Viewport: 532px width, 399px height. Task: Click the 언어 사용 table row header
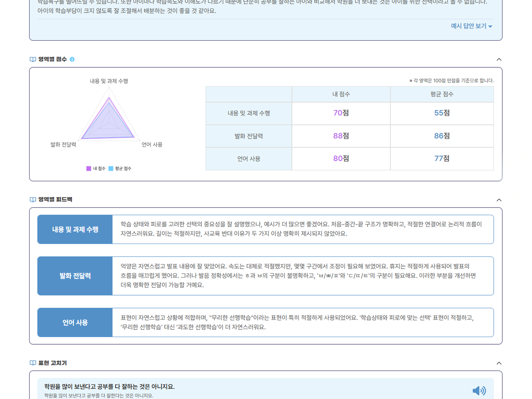point(249,159)
